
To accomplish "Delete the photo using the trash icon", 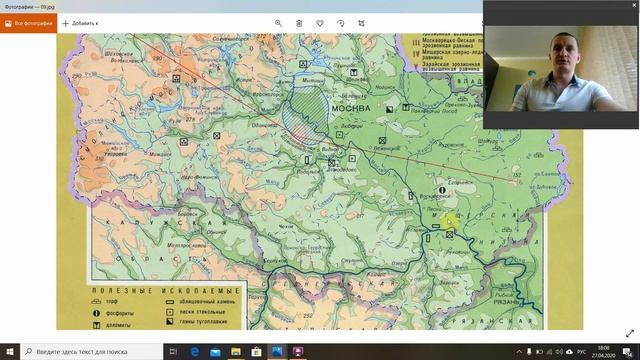I will coord(299,23).
